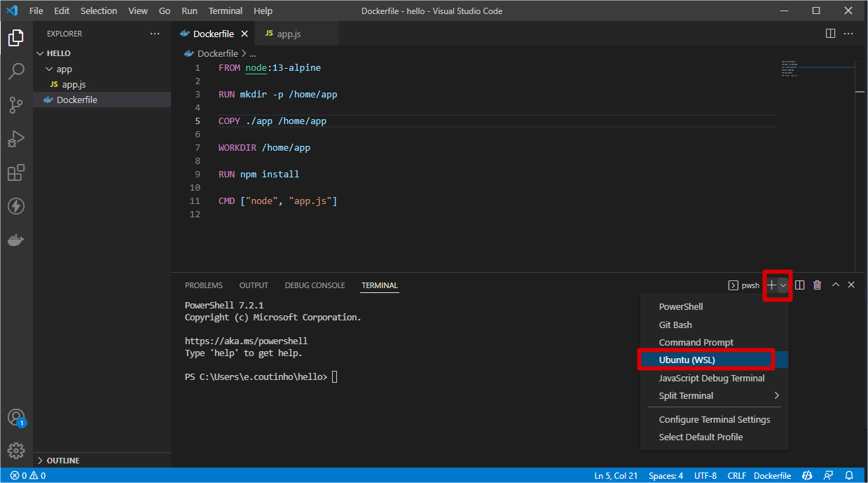Open the Run menu
Viewport: 868px width, 483px height.
click(189, 11)
